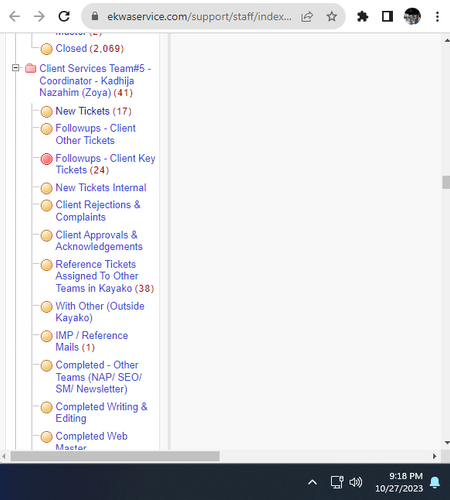This screenshot has width=450, height=500.
Task: Click the orange circle beside Closed
Action: point(46,49)
